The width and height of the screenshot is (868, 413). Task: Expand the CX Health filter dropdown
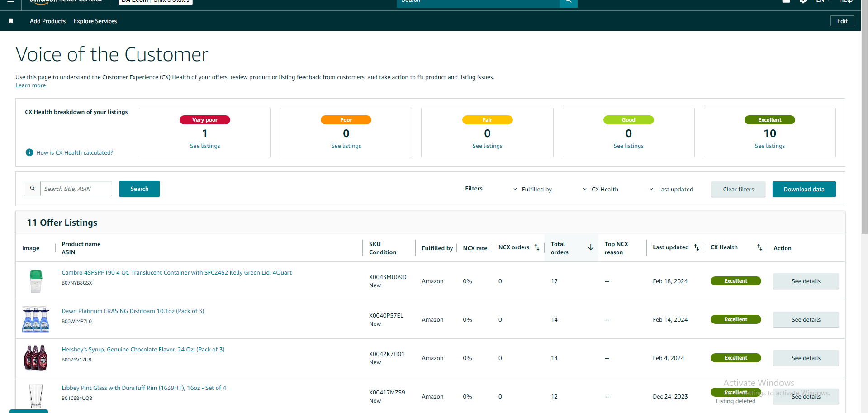[600, 189]
